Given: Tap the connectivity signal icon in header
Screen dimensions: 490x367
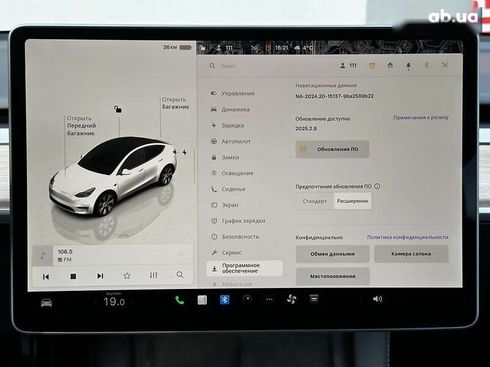Looking at the screenshot, I should pos(444,65).
